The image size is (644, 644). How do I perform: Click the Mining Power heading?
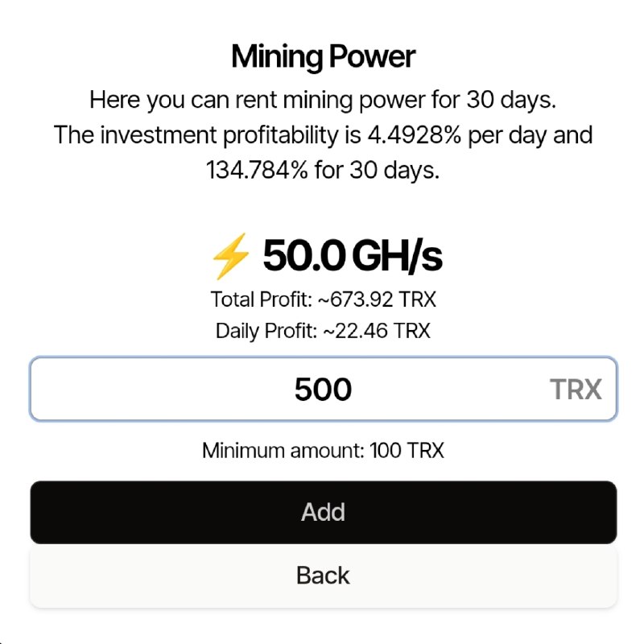(323, 57)
